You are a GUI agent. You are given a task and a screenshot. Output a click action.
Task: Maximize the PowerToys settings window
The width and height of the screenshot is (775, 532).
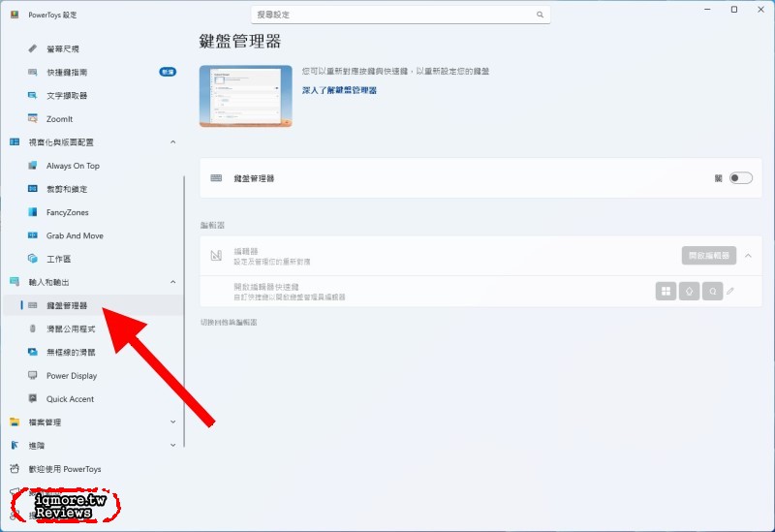734,10
